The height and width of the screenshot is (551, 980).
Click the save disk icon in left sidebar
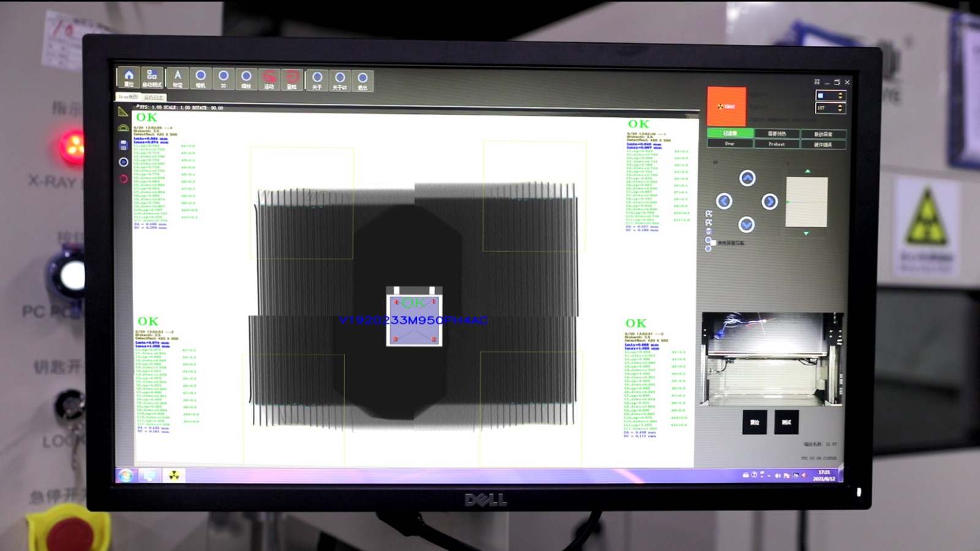[x=123, y=145]
